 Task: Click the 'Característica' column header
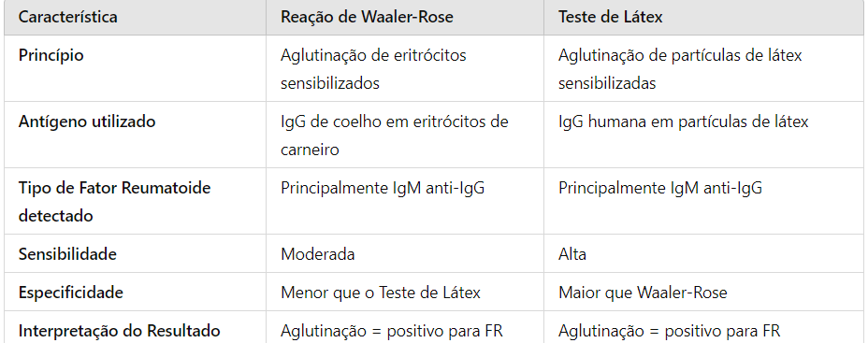click(67, 17)
